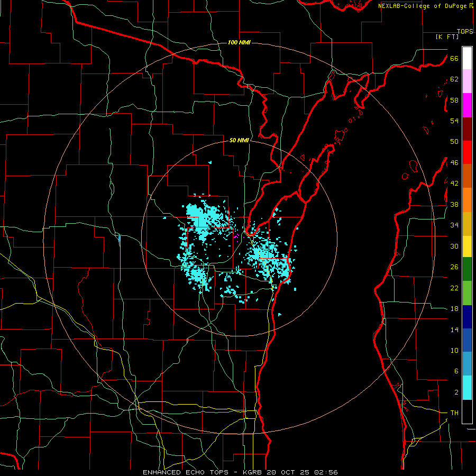The image size is (476, 476).
Task: Click the legend value "22"
Action: point(454,288)
